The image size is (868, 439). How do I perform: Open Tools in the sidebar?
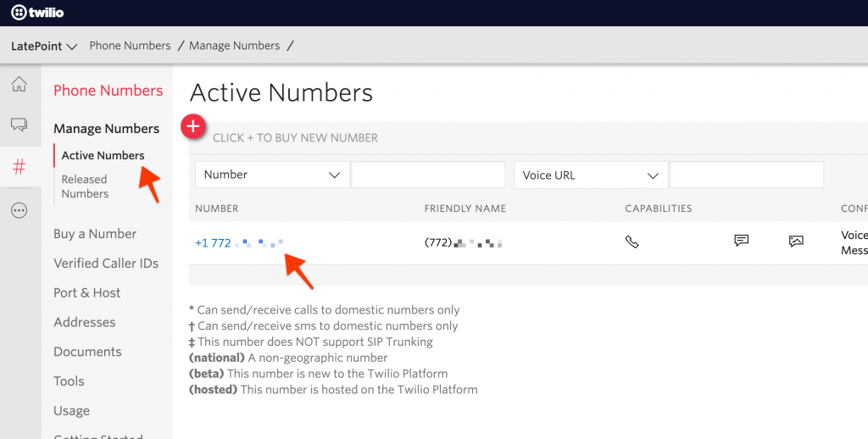pyautogui.click(x=70, y=381)
